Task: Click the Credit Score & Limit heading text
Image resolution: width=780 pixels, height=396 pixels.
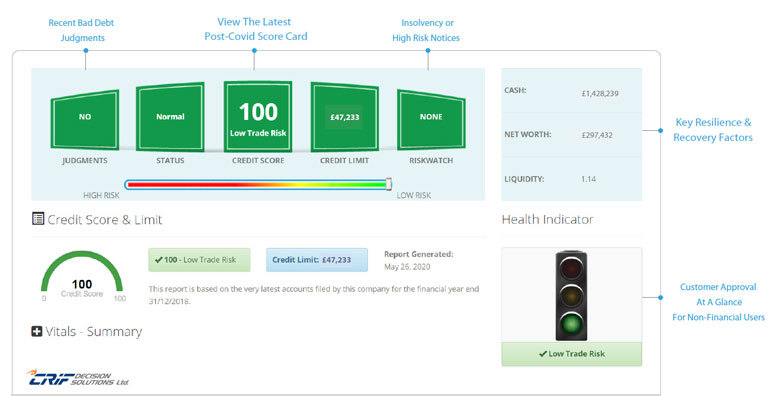Action: (105, 219)
